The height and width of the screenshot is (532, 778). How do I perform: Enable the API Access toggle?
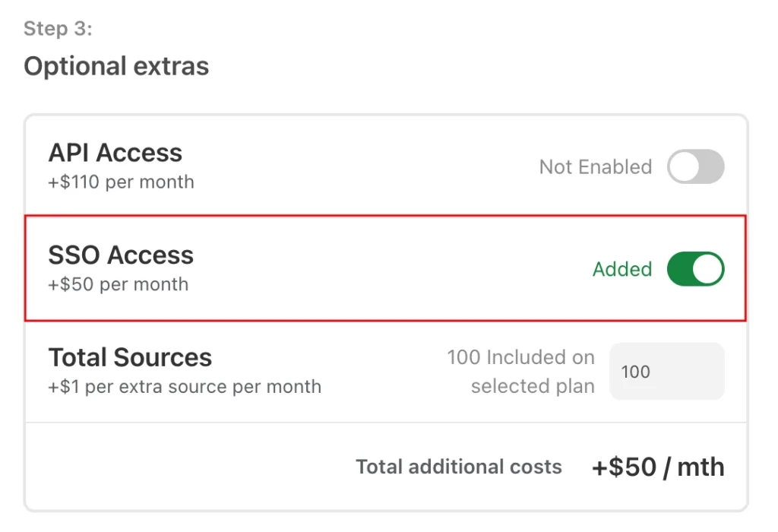pyautogui.click(x=695, y=167)
